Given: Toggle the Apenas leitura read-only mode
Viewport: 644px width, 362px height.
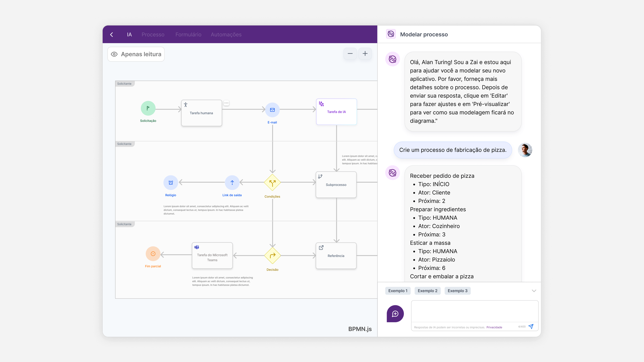Looking at the screenshot, I should [136, 54].
